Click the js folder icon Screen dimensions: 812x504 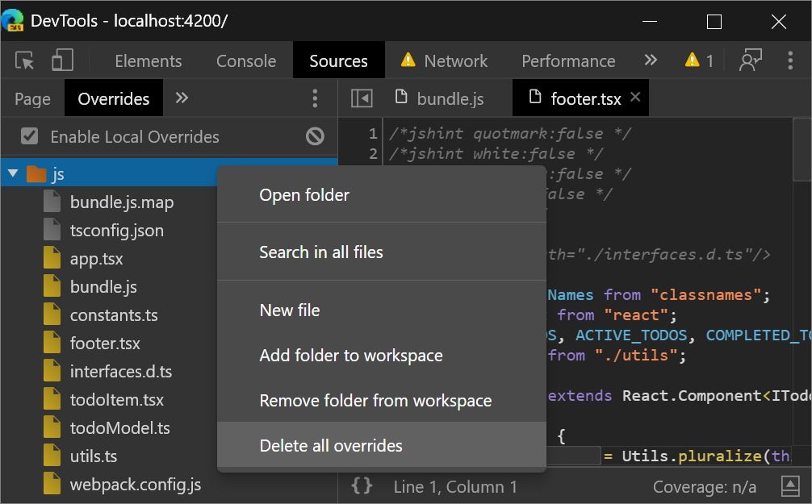click(x=36, y=173)
